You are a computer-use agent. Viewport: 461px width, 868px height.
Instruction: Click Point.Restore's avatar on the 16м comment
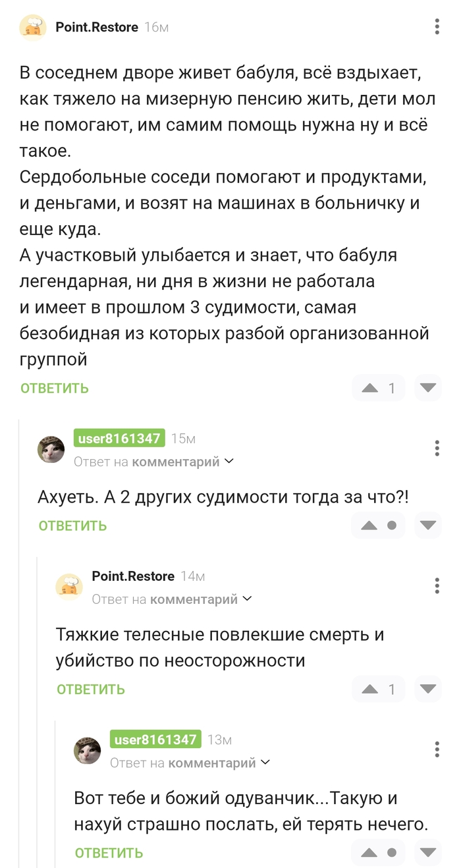pos(33,28)
